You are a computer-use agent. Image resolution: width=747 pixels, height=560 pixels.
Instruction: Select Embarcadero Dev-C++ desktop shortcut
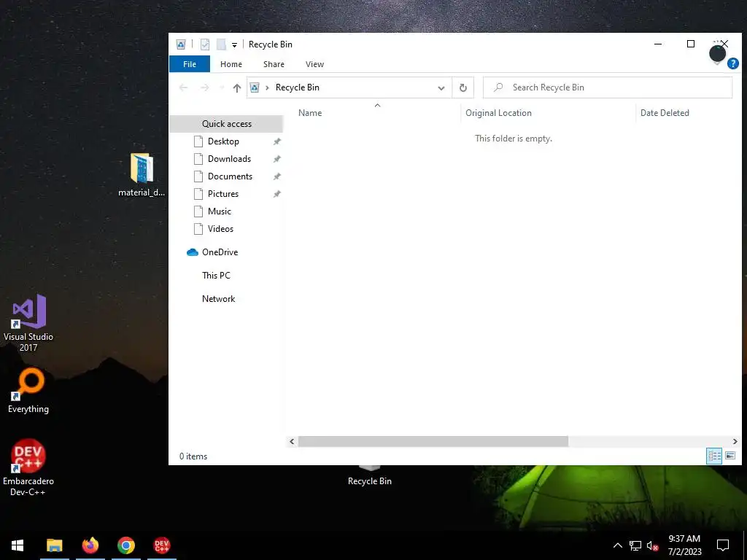point(28,467)
